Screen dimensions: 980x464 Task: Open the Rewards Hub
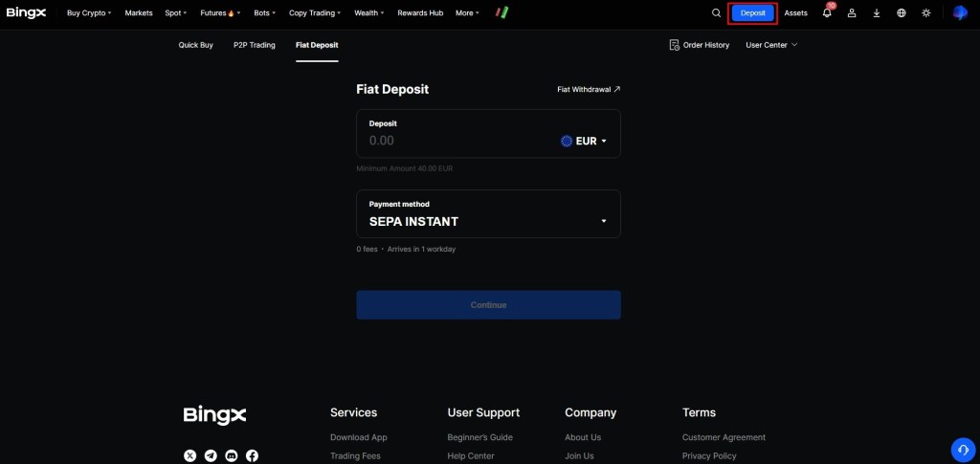420,13
